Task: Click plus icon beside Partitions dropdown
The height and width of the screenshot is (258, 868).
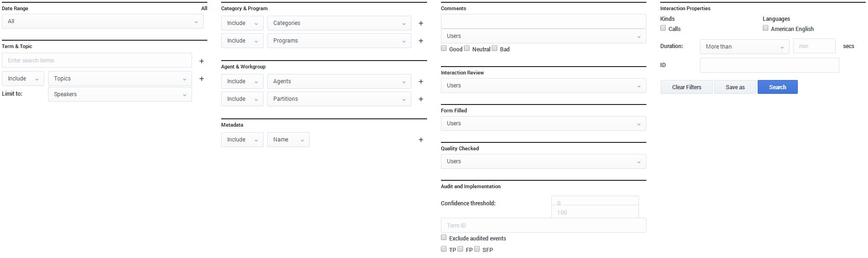Action: coord(421,99)
